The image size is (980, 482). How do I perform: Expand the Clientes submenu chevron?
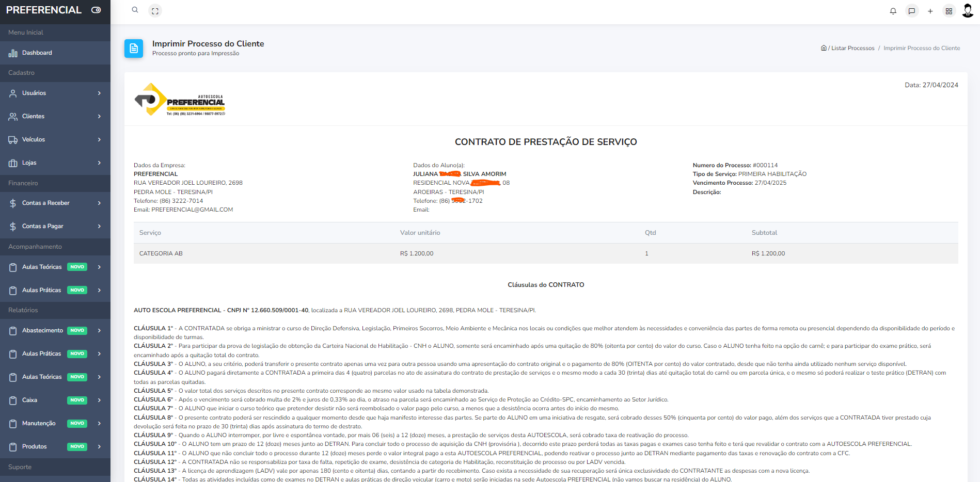99,117
